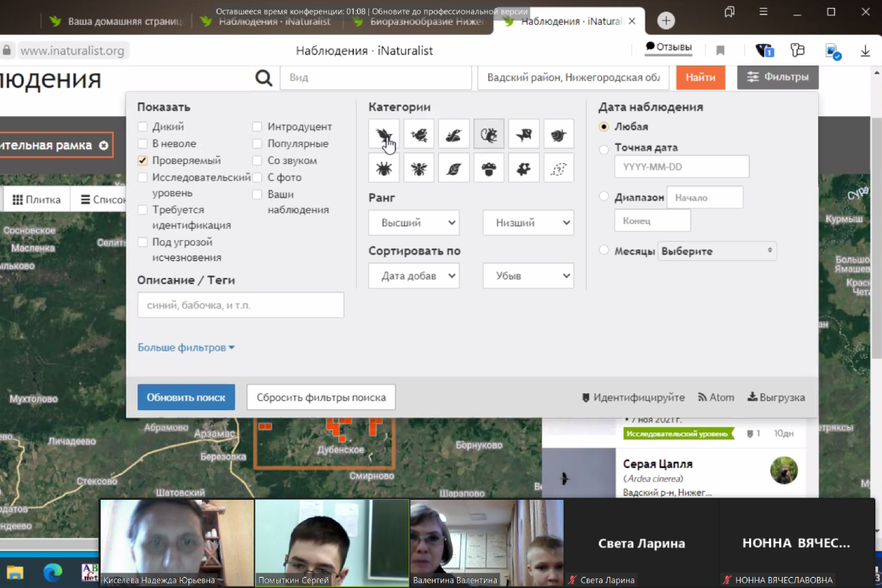Open the 'Высший' rank dropdown
882x588 pixels.
[x=414, y=223]
